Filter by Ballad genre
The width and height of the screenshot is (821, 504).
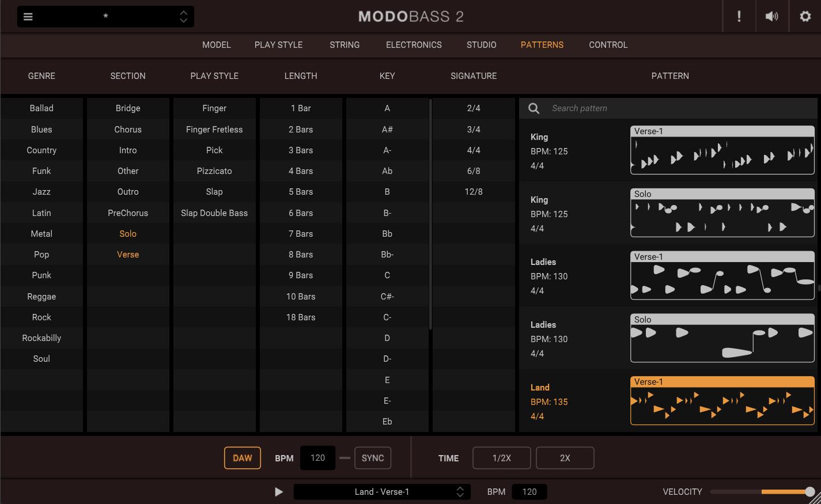tap(41, 108)
